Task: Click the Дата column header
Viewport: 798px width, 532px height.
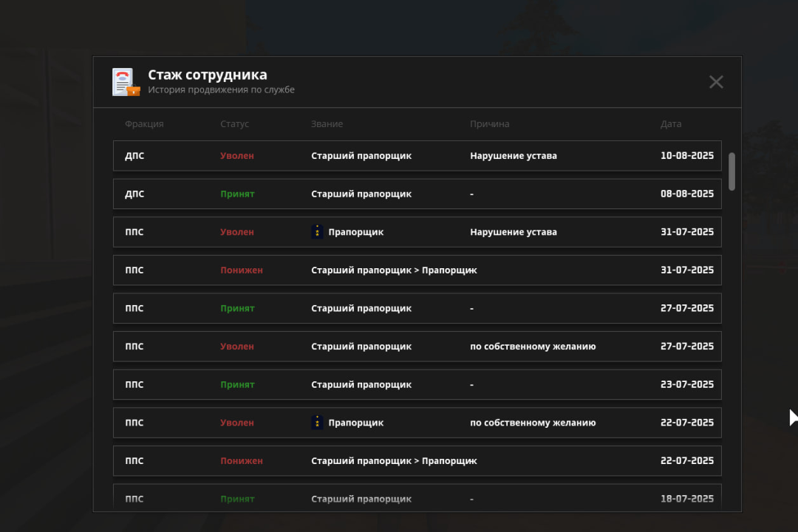Action: (x=671, y=123)
